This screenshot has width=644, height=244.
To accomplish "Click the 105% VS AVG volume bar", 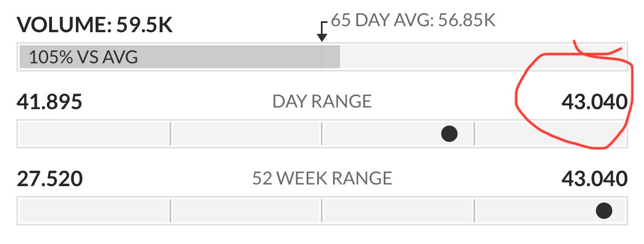I will point(180,57).
